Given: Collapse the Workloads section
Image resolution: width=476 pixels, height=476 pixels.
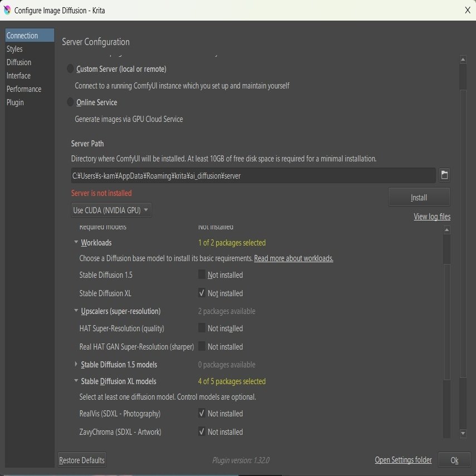Looking at the screenshot, I should click(x=76, y=242).
